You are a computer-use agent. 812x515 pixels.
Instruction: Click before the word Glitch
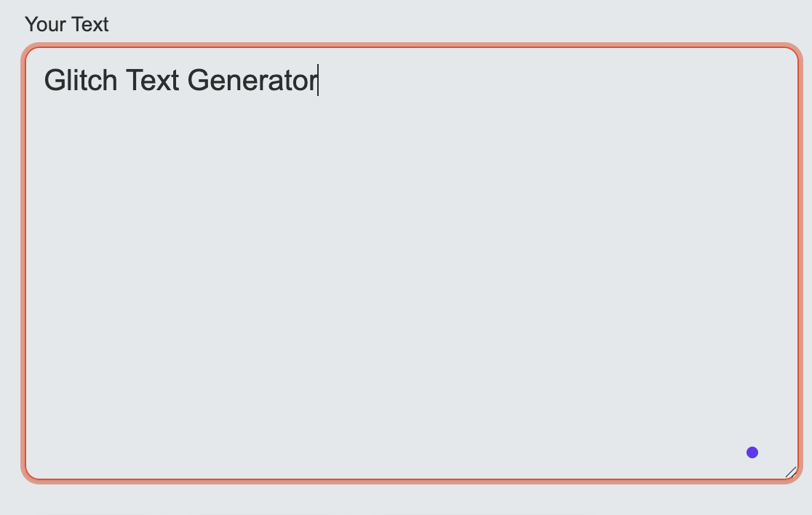click(x=45, y=80)
